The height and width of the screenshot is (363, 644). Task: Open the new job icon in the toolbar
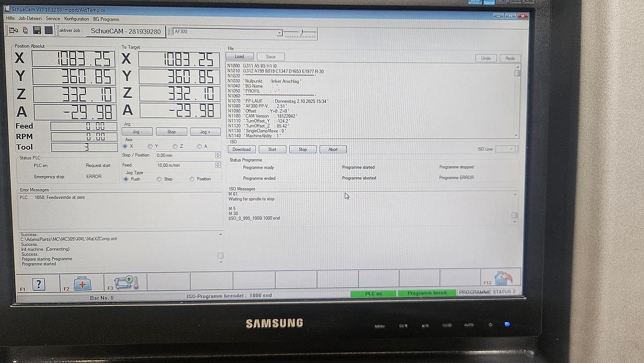[x=12, y=31]
